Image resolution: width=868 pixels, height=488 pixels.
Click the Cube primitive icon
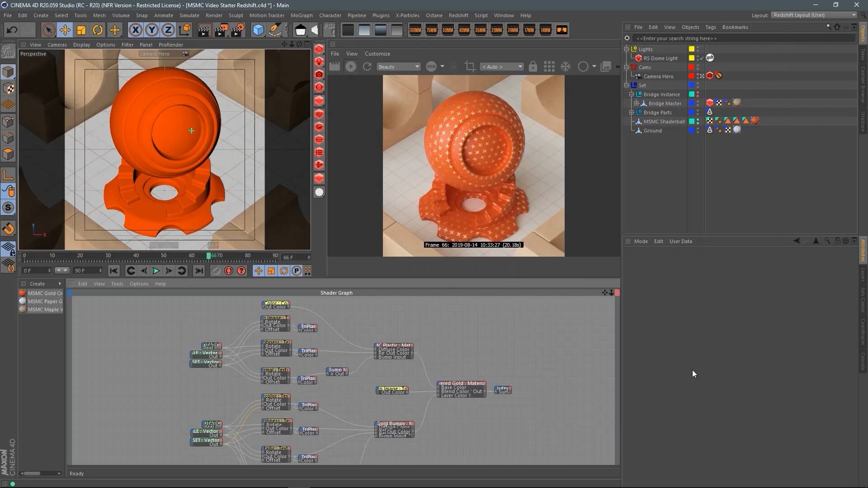pyautogui.click(x=258, y=30)
